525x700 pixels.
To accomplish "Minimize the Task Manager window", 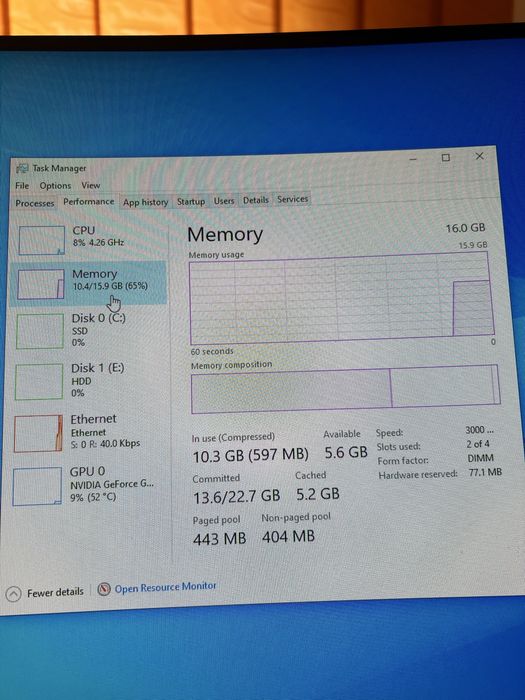I will (413, 158).
